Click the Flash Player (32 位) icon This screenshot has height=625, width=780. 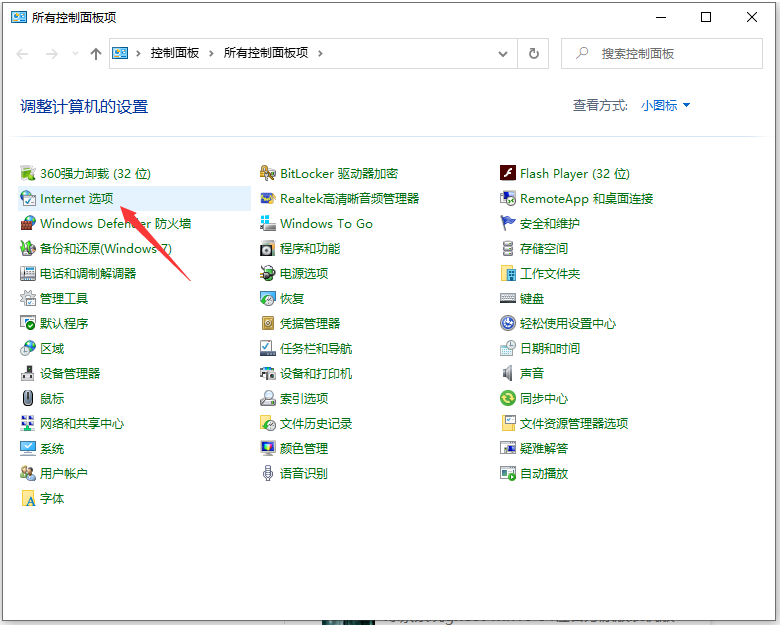tap(508, 174)
